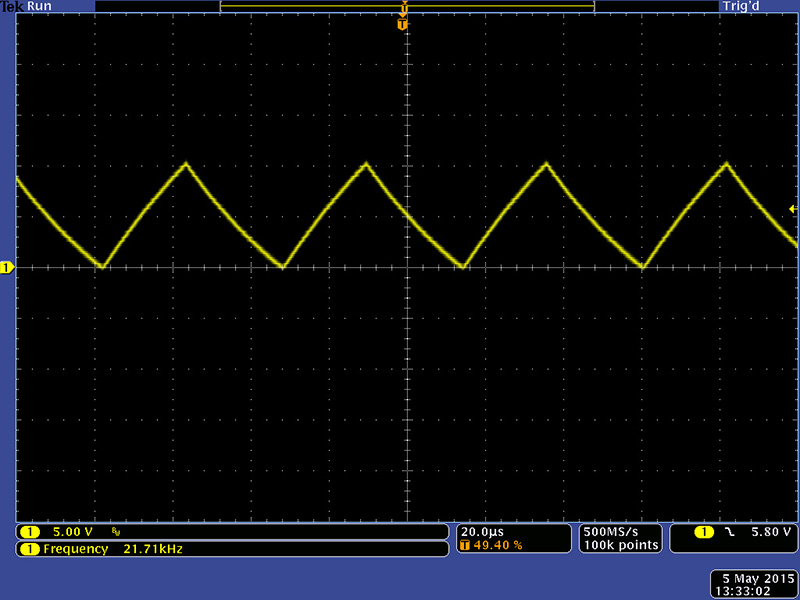This screenshot has height=600, width=800.
Task: Click the bandwidth limit icon after 5.00 V
Action: point(116,532)
